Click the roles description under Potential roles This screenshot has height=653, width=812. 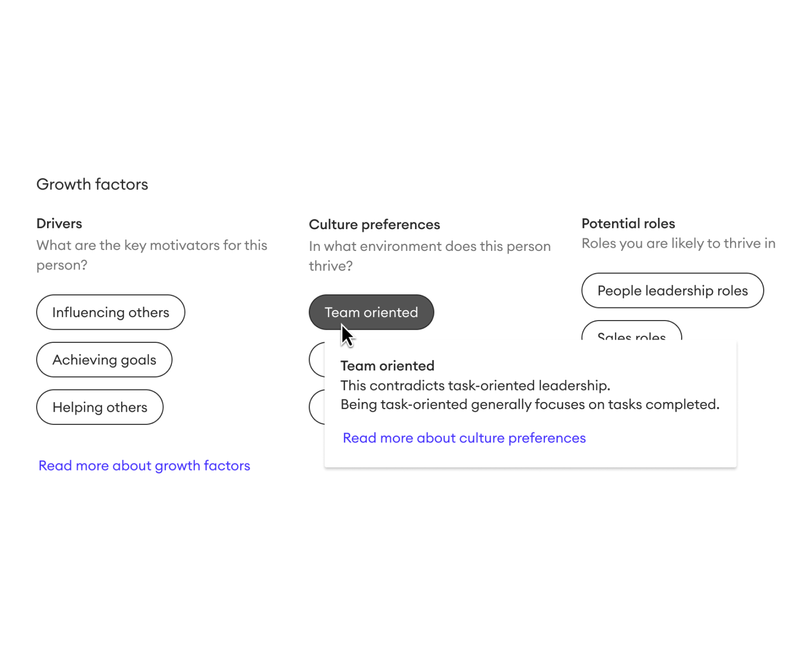[678, 243]
